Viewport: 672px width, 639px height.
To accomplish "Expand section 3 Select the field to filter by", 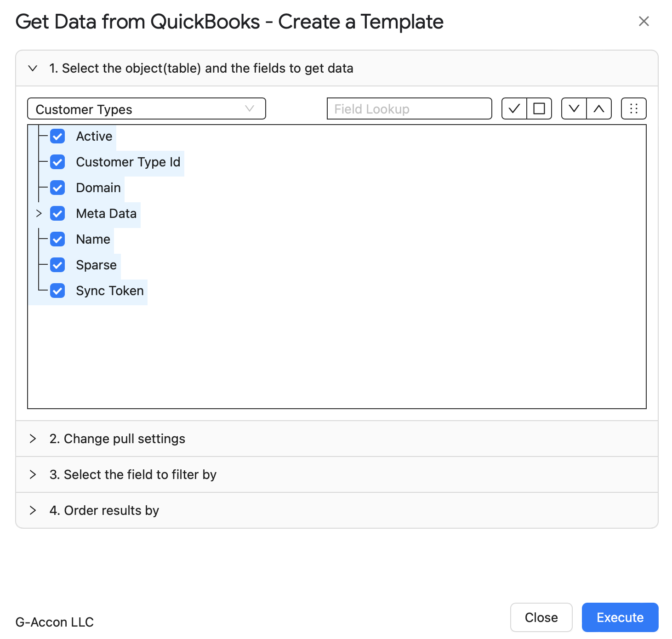I will pyautogui.click(x=337, y=474).
